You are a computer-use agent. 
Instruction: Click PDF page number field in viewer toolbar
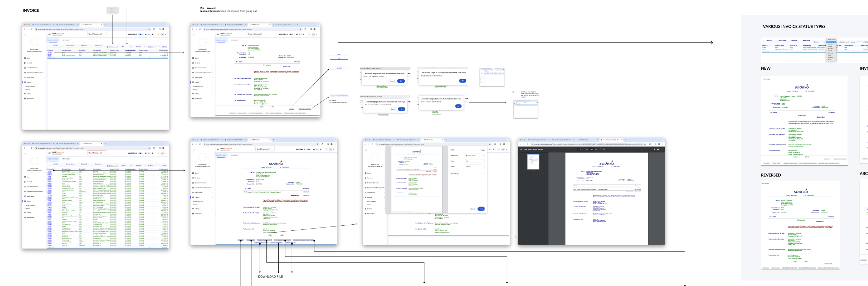point(579,149)
